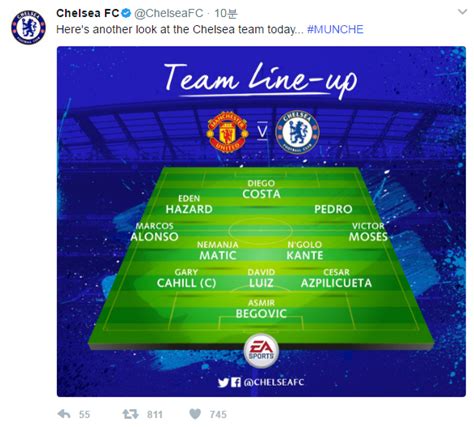Open the #MUNCHE hashtag link
This screenshot has width=474, height=427.
335,29
